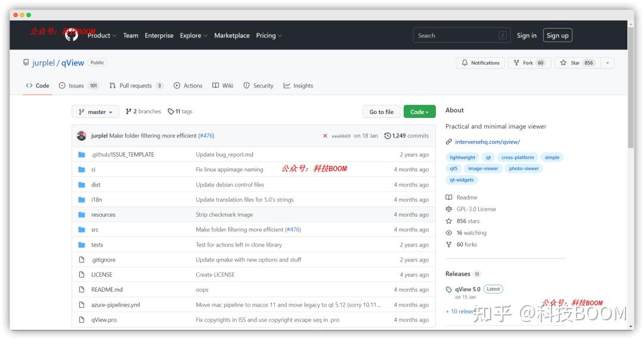Viewport: 644px width, 340px height.
Task: Select the image-viewer topic tag
Action: pos(483,169)
